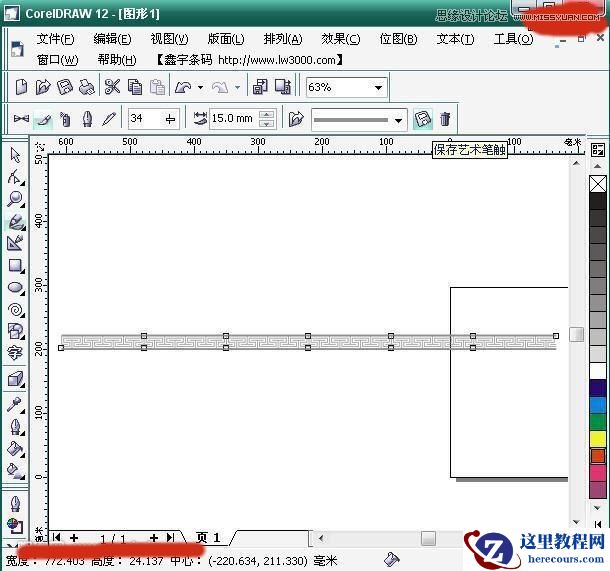Select the Shape node tool

(15, 177)
